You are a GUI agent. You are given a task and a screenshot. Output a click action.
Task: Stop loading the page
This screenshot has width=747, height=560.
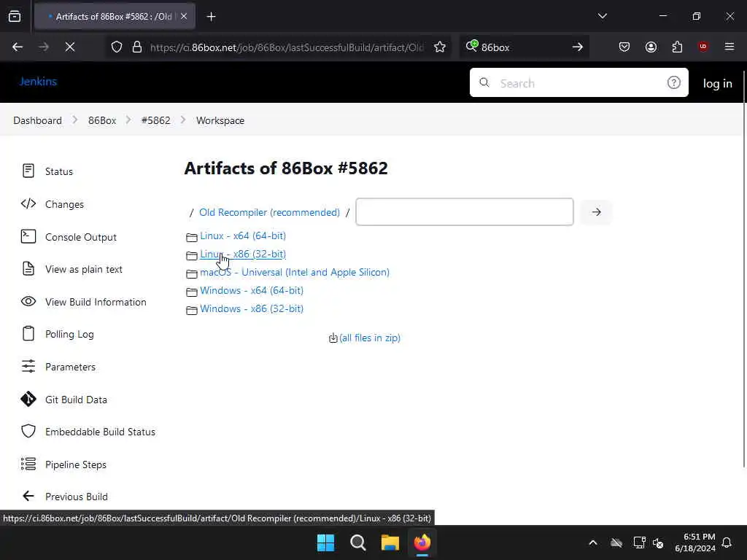[x=70, y=47]
